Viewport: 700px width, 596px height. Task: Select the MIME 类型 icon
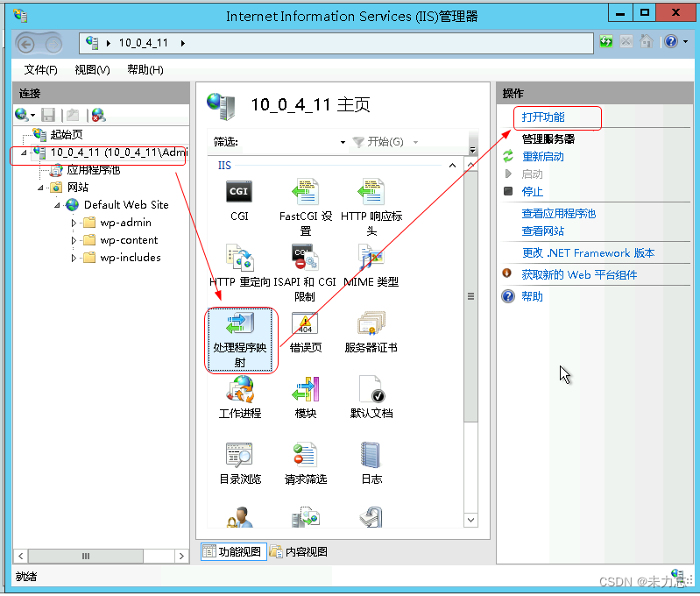pyautogui.click(x=371, y=258)
